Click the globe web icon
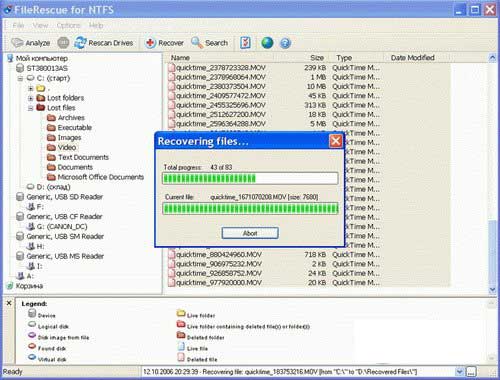Image resolution: width=500 pixels, height=380 pixels. pos(267,43)
